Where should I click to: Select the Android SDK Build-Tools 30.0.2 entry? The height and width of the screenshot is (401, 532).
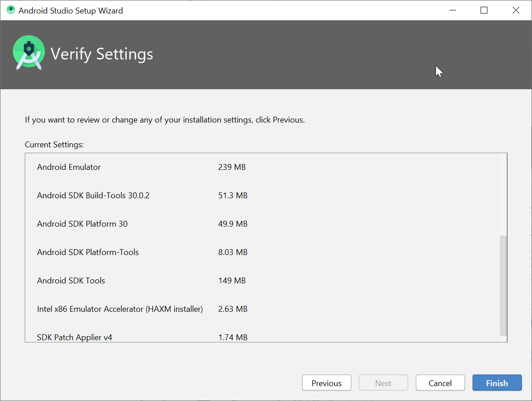(x=93, y=195)
